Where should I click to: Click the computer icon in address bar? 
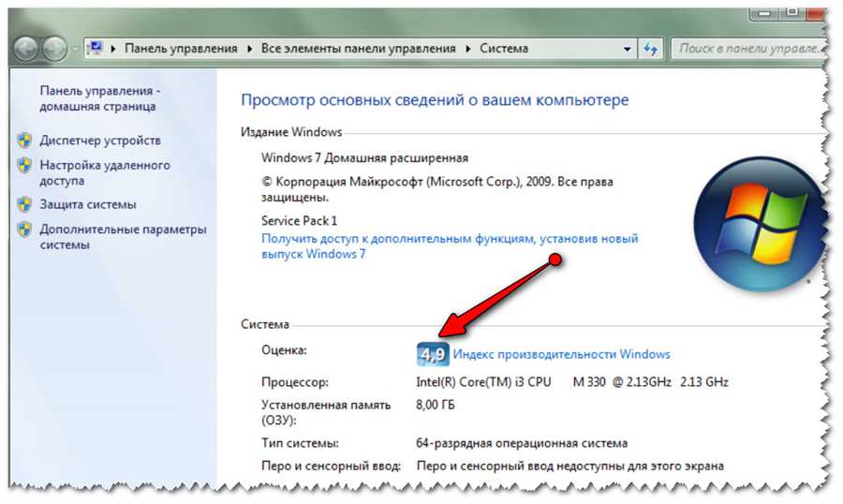pyautogui.click(x=96, y=49)
